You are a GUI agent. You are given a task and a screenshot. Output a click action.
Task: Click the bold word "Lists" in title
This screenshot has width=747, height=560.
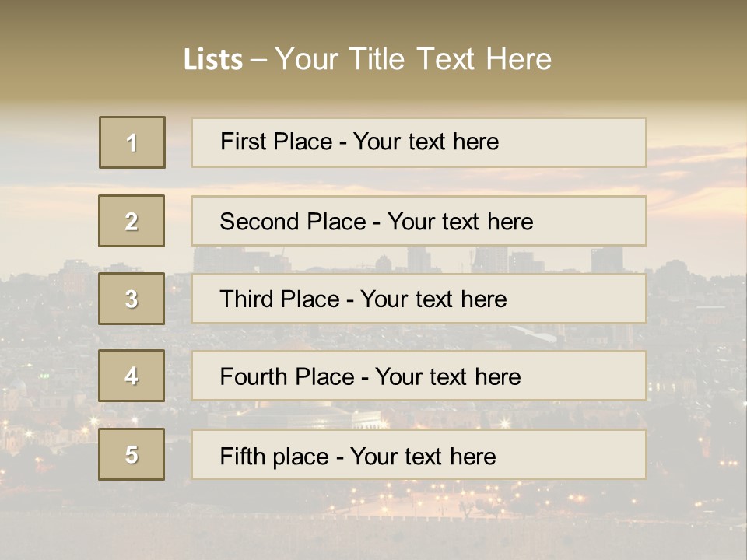[x=212, y=60]
